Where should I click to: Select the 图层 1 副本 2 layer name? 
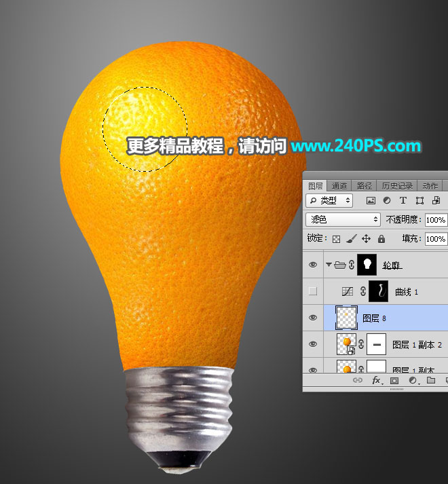coord(417,344)
